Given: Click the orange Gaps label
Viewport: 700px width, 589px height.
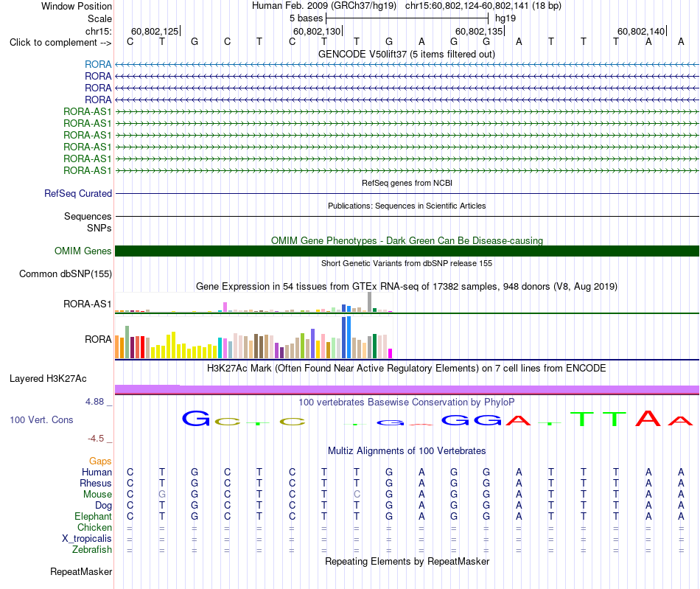Looking at the screenshot, I should point(100,461).
